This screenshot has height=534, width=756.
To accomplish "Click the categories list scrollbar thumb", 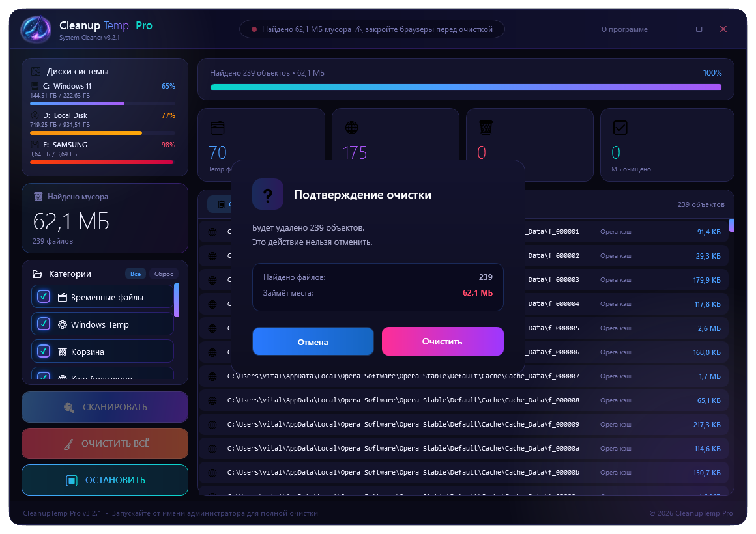I will pos(177,300).
